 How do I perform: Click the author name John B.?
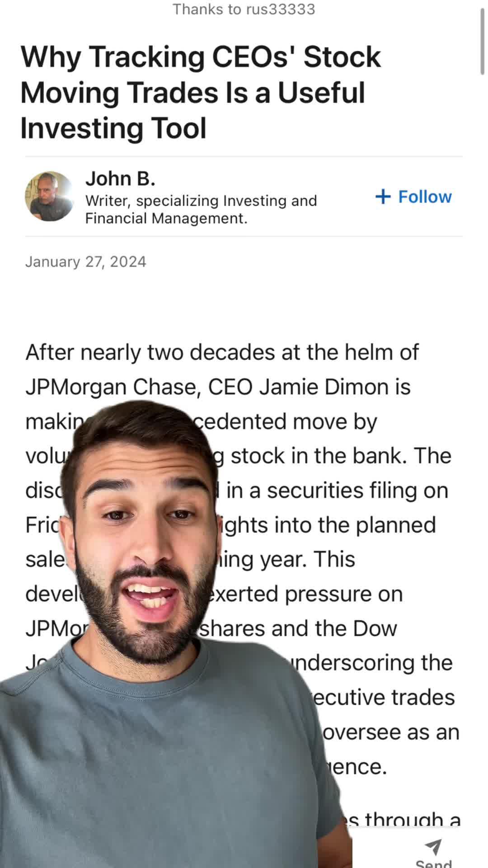[x=120, y=179]
